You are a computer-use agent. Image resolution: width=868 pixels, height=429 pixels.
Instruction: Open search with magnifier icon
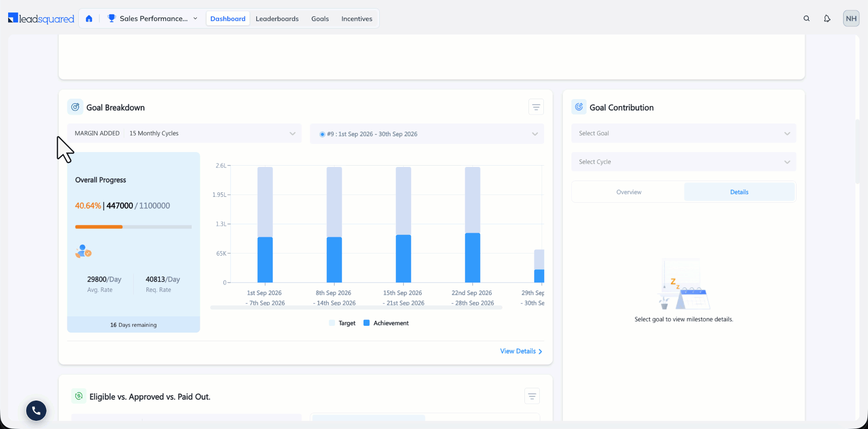pos(807,19)
